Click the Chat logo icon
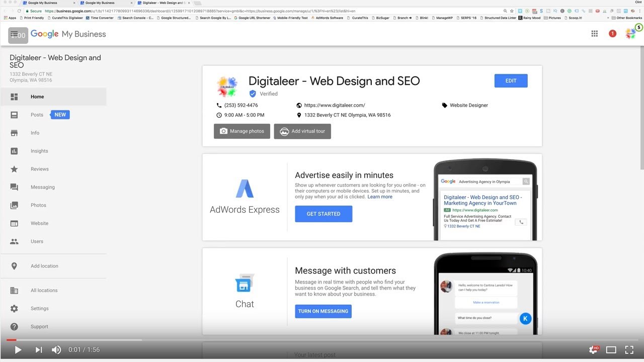644x362 pixels. point(245,284)
